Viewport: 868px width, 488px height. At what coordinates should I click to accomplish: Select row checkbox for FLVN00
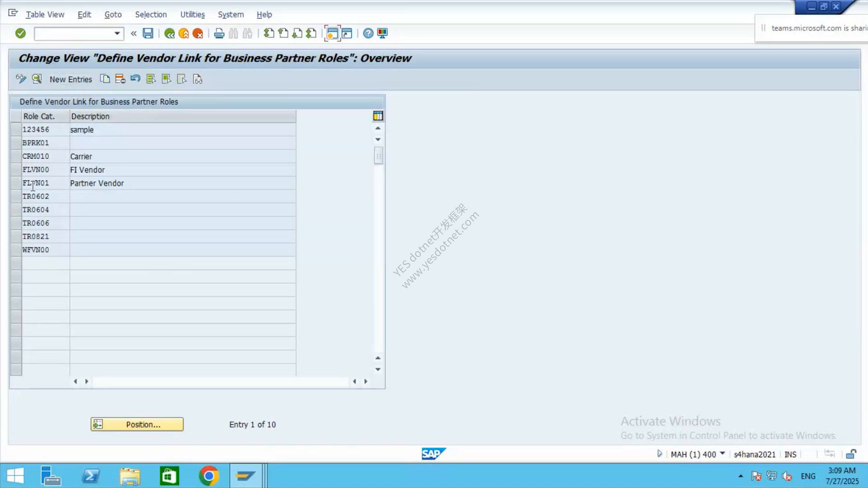coord(16,169)
